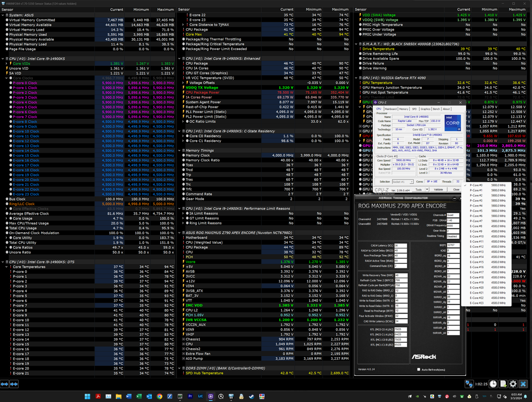The height and width of the screenshot is (402, 532).
Task: Click the HWiNFO shrink columns arrows icon
Action: pos(14,384)
